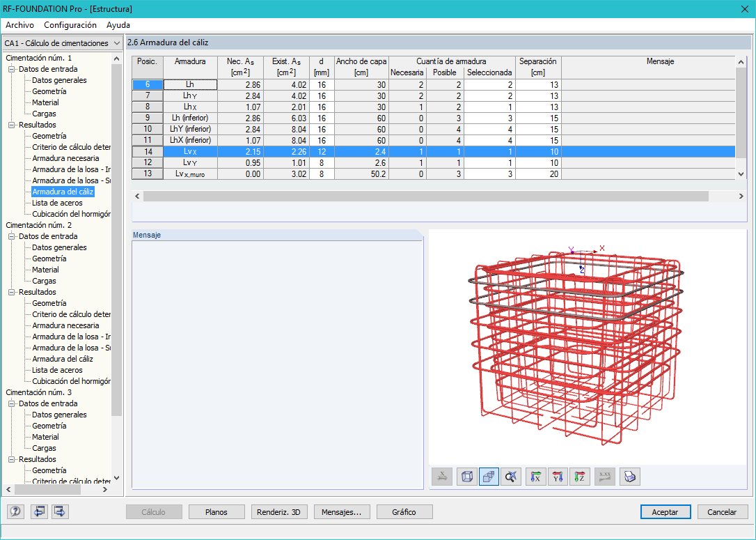Click table's horizontal scroll right arrow
Image resolution: width=756 pixels, height=540 pixels.
[741, 196]
